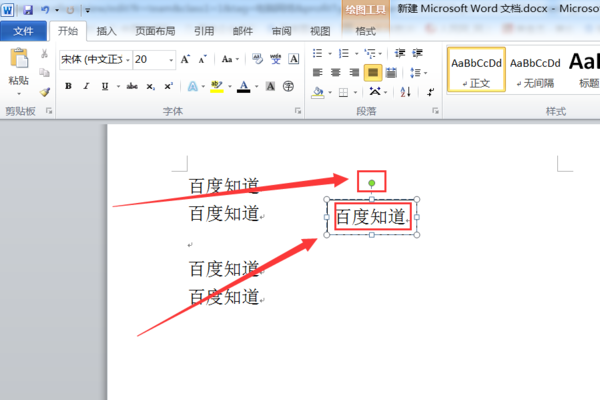Screen dimensions: 600x400
Task: Apply strikethrough formatting
Action: (x=132, y=87)
